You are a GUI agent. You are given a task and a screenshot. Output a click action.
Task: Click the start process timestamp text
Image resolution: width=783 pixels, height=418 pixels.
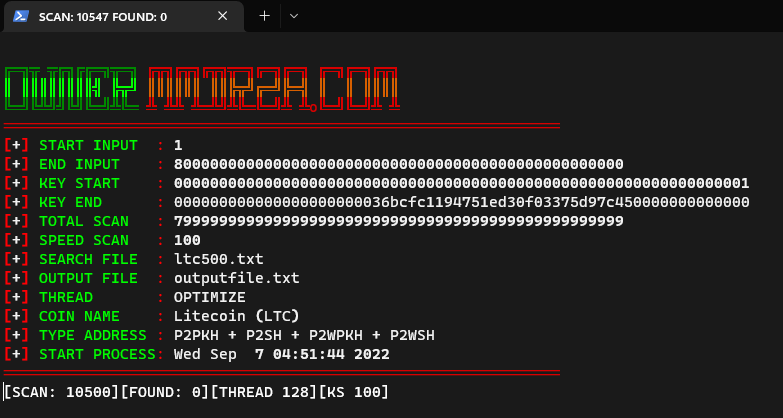281,354
